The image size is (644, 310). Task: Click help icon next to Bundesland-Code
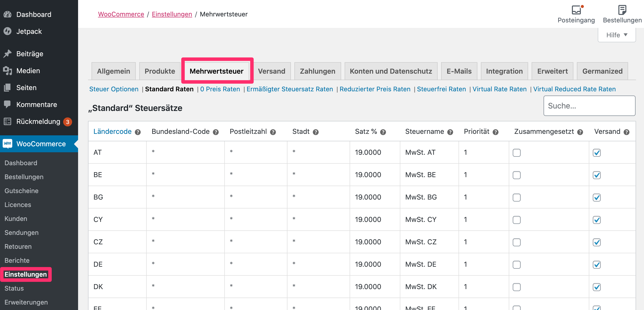tap(216, 132)
